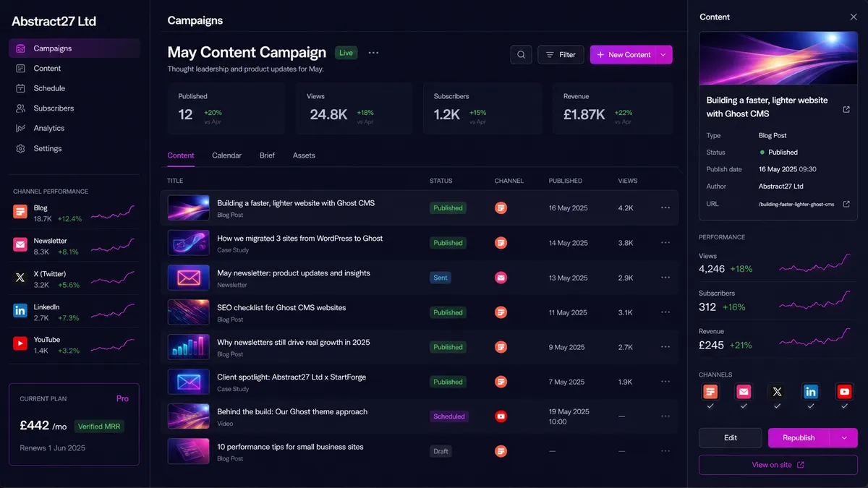This screenshot has width=868, height=488.
Task: Click the Edit button in the Content panel
Action: tap(731, 438)
